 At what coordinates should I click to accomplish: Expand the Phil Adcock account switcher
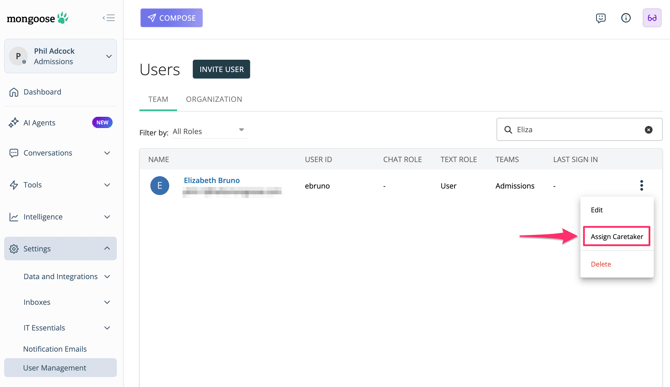(109, 56)
